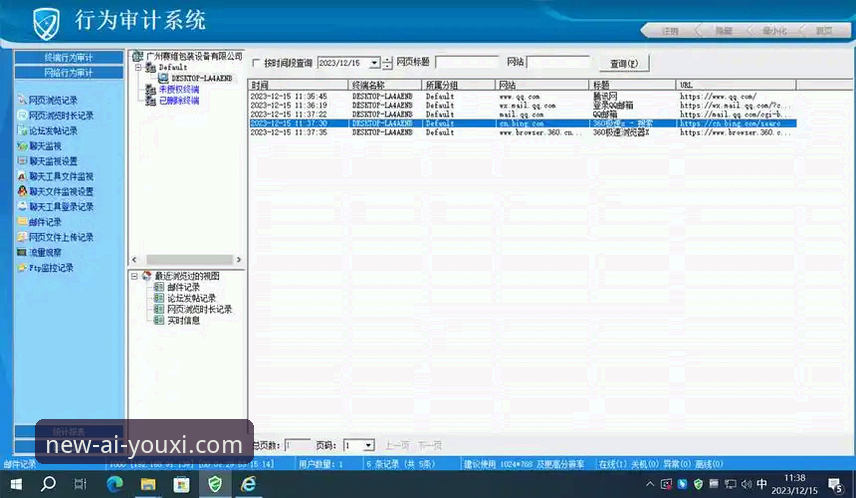856x498 pixels.
Task: Switch to the 网络行为审计 section
Action: [x=69, y=73]
